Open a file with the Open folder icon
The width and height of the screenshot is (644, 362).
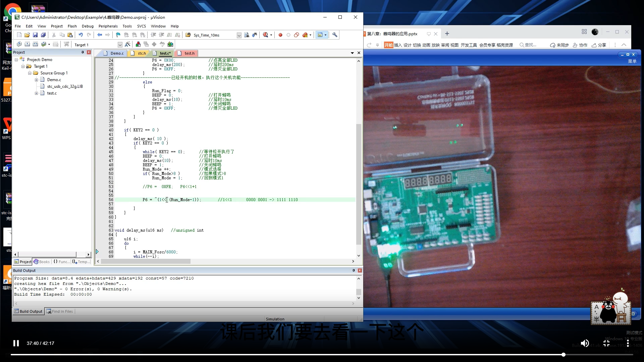click(27, 35)
